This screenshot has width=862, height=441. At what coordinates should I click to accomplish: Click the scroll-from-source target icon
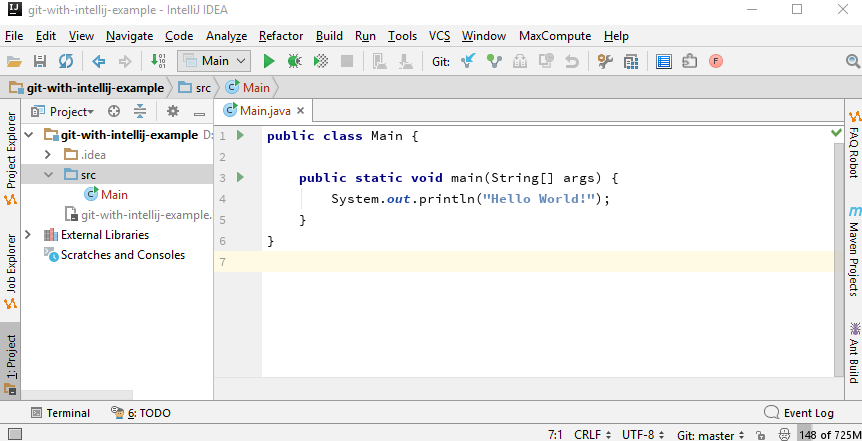pos(114,111)
